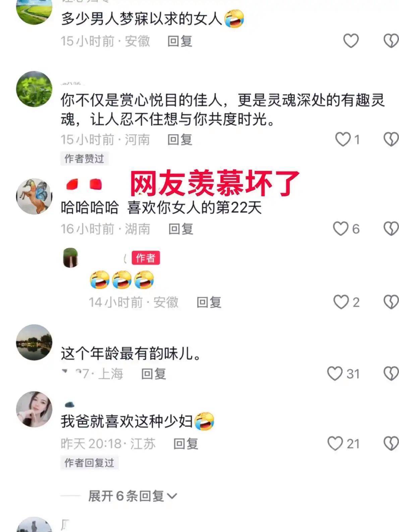
Task: Dislike the author's reply via broken heart
Action: click(x=391, y=302)
